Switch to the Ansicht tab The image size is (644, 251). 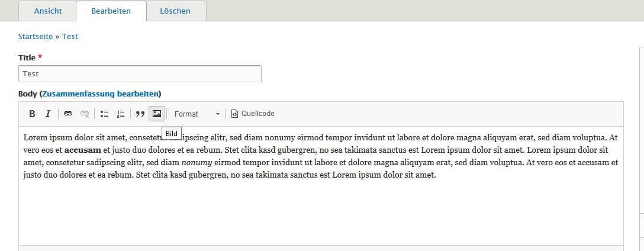(x=47, y=11)
